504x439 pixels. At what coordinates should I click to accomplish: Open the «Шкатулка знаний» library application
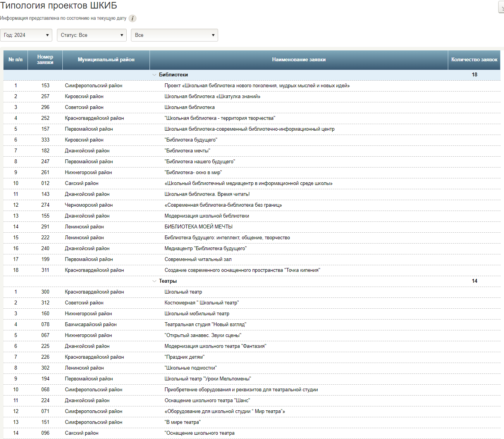point(212,97)
